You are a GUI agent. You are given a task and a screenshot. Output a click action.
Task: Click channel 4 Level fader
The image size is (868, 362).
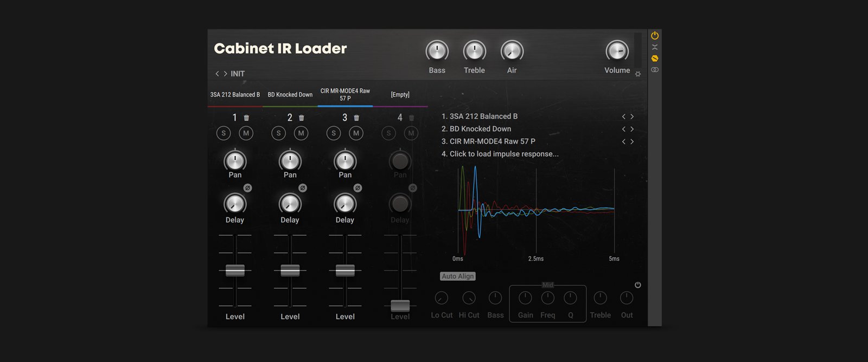(x=400, y=306)
